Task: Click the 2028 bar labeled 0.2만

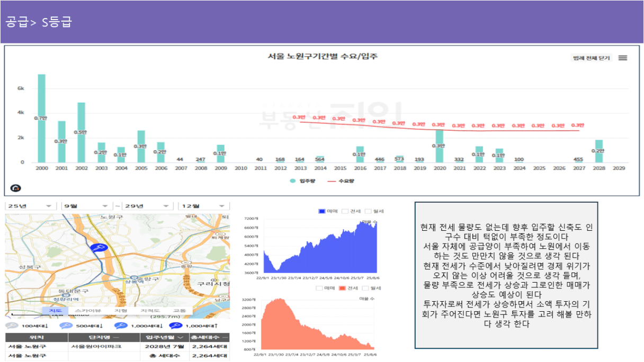Action: coord(598,151)
